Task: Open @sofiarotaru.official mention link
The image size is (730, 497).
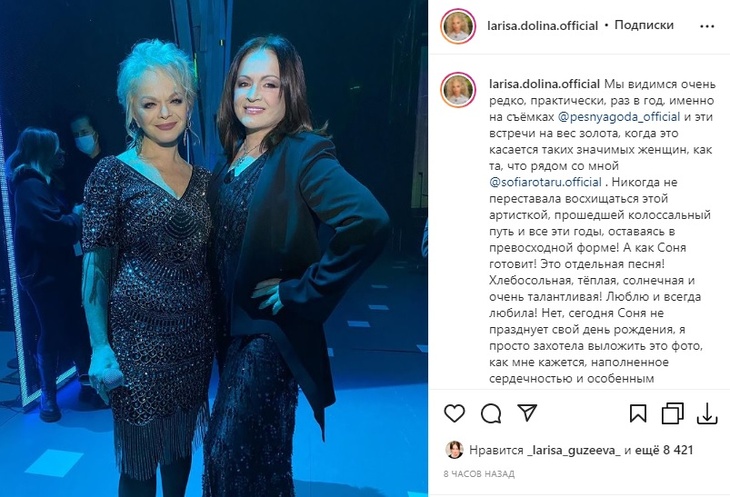Action: (545, 182)
